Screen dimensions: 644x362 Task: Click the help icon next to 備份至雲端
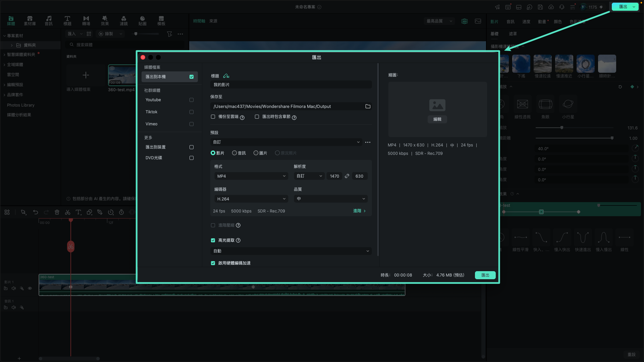[x=242, y=117]
